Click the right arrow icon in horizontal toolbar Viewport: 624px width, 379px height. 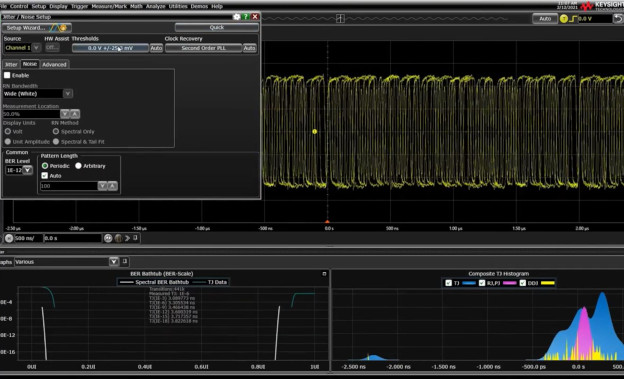[x=127, y=238]
